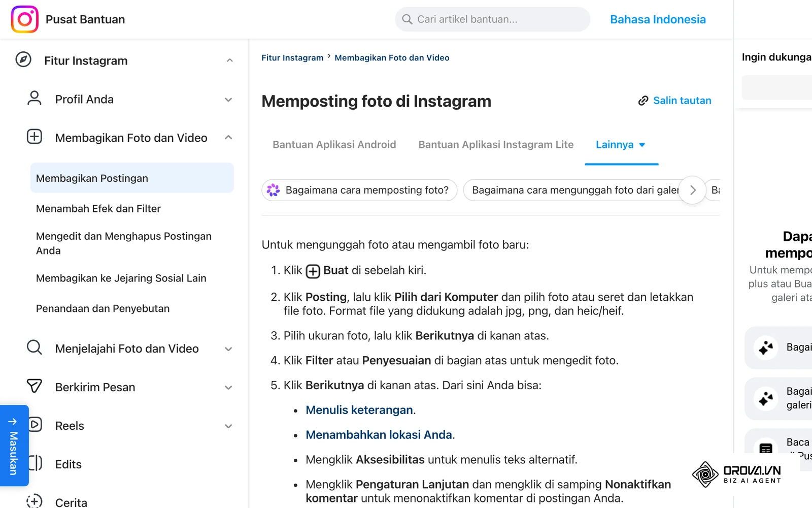Screen dimensions: 812x508
Task: Click the Menjelajahi Foto dan Video search icon
Action: pos(35,347)
